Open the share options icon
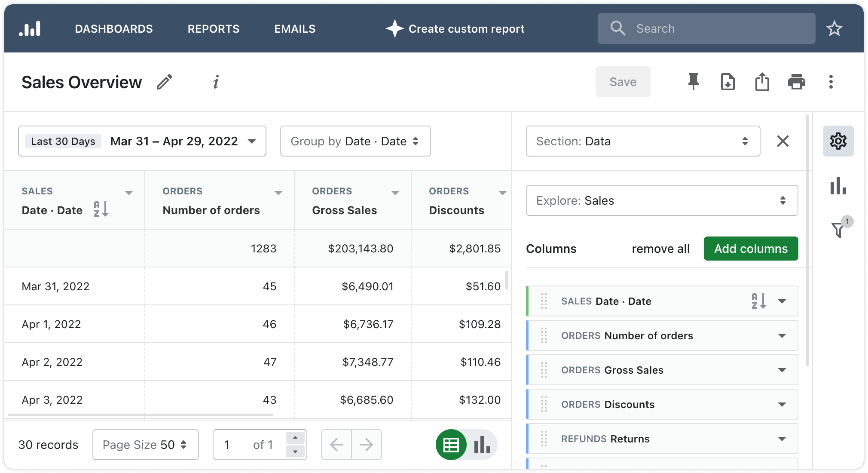The width and height of the screenshot is (868, 473). pos(762,82)
